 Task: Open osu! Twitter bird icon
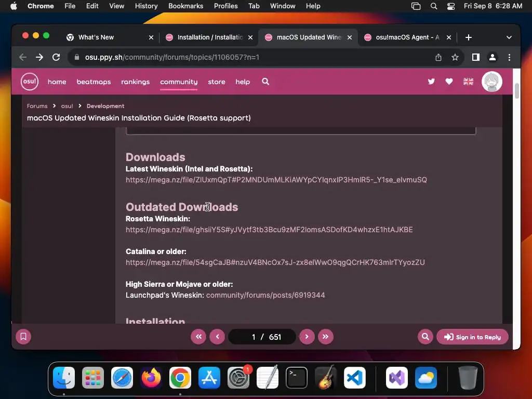(431, 82)
